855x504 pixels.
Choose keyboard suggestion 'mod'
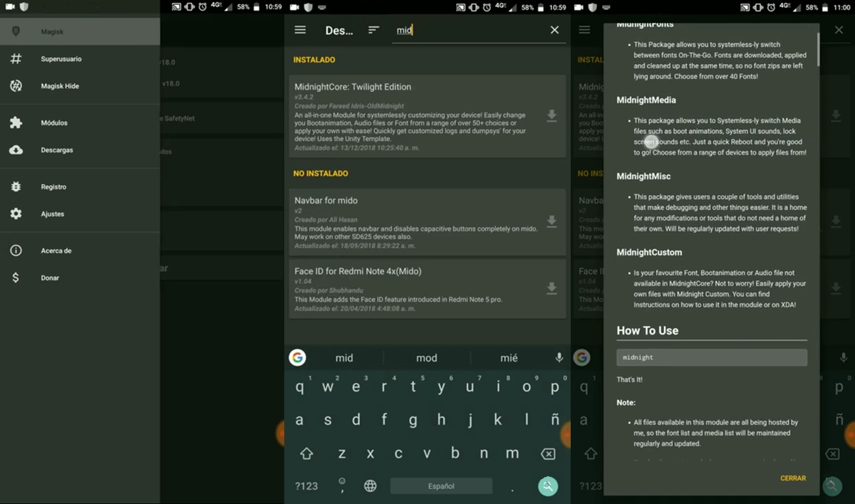pos(427,358)
